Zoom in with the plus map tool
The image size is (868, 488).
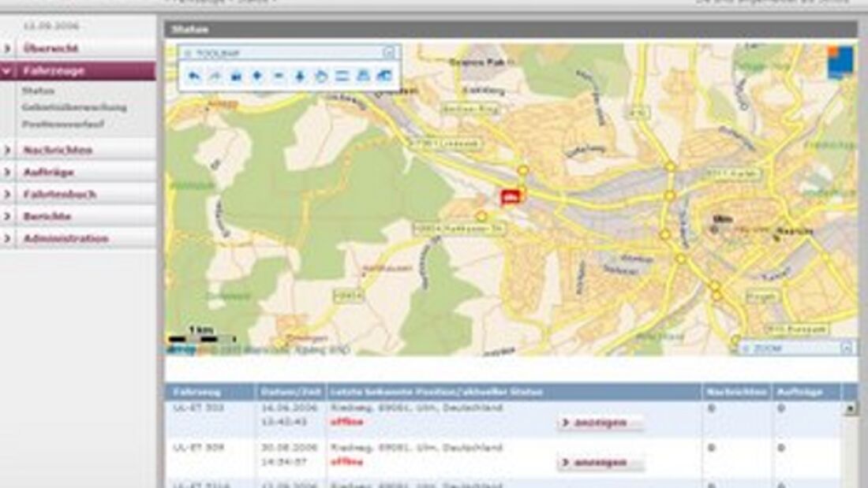[257, 76]
